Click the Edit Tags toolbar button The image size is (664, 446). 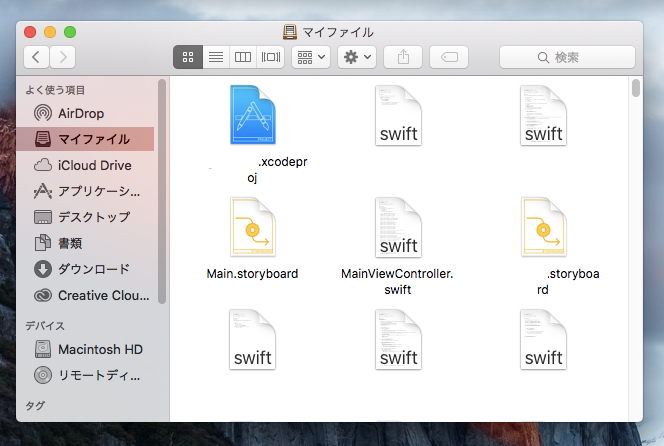tap(449, 57)
